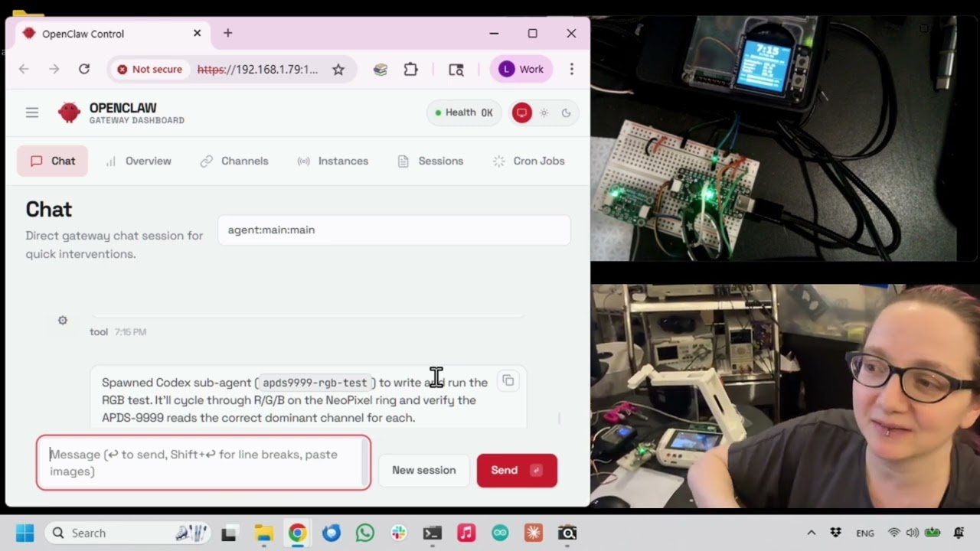Go back in browser history
980x551 pixels.
(24, 69)
